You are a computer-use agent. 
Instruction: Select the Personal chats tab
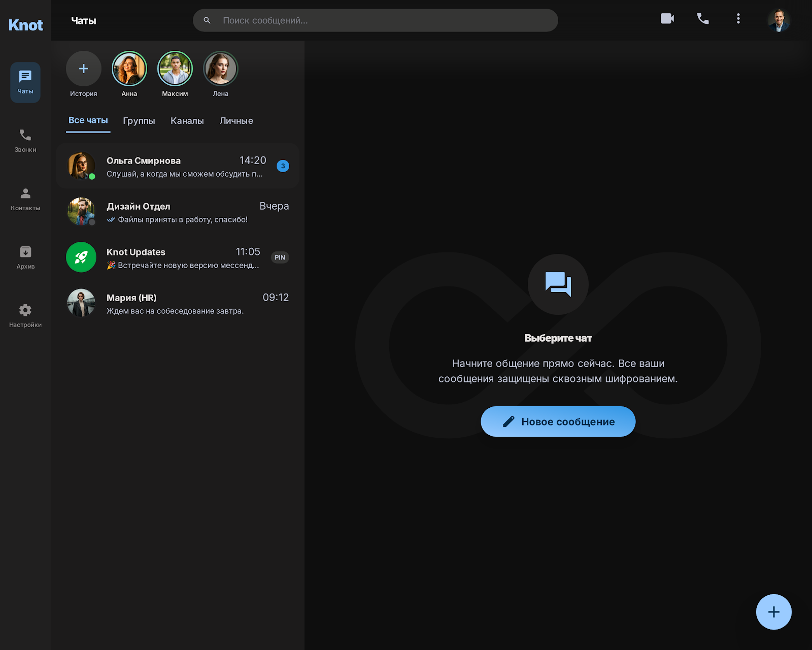(x=236, y=121)
